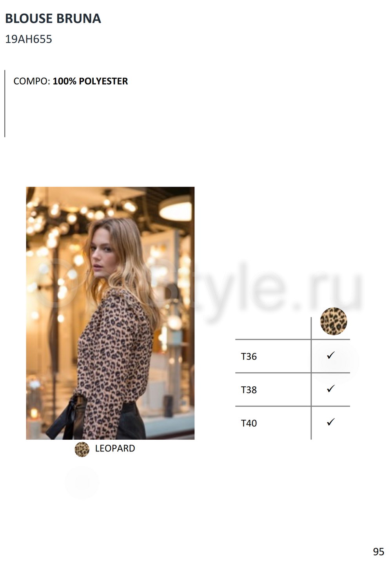Viewport: 392px width, 569px height.
Task: Click the 100% POLYESTER composition text
Action: (x=90, y=81)
